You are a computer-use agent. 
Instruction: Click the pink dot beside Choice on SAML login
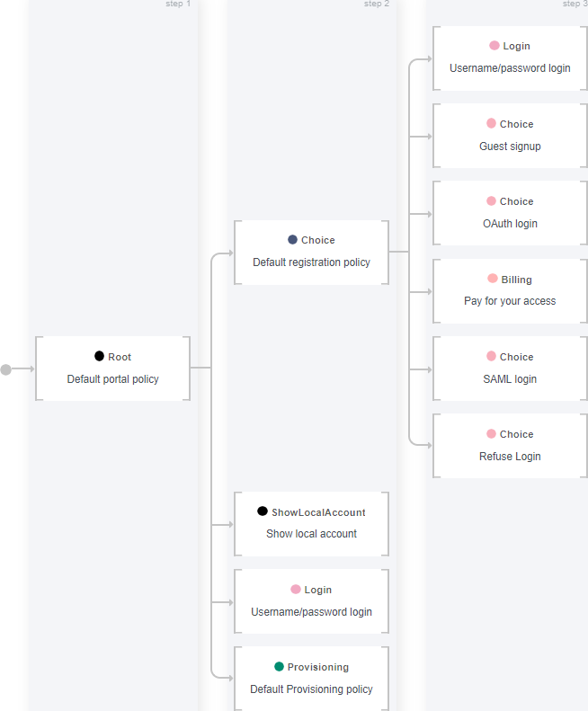point(491,356)
